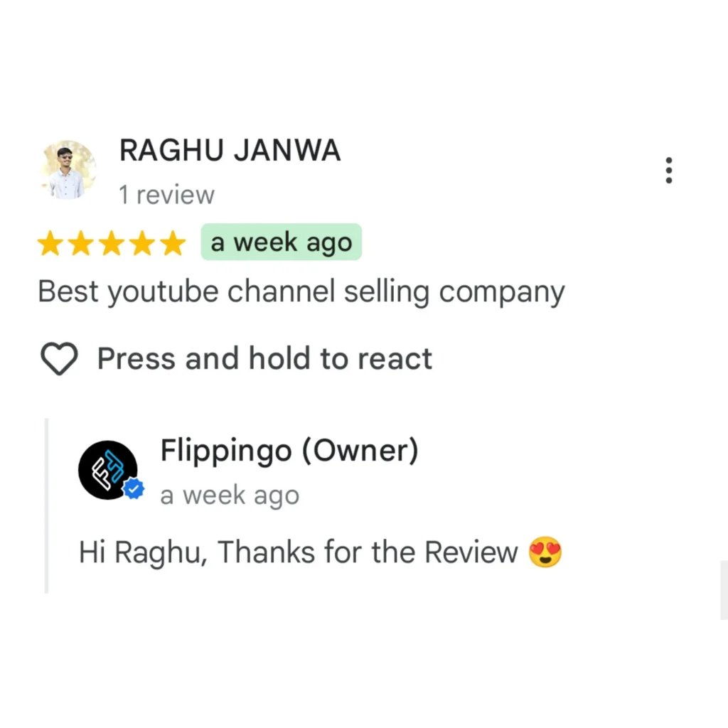The width and height of the screenshot is (728, 728).
Task: Click the first gold star
Action: tap(50, 243)
